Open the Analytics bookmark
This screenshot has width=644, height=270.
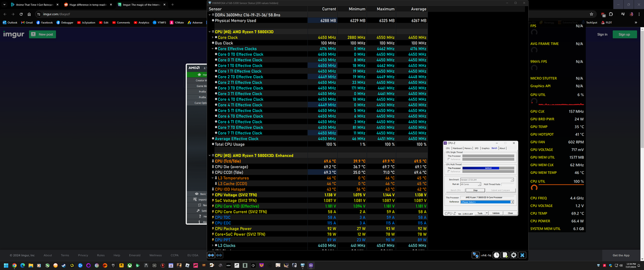[141, 22]
